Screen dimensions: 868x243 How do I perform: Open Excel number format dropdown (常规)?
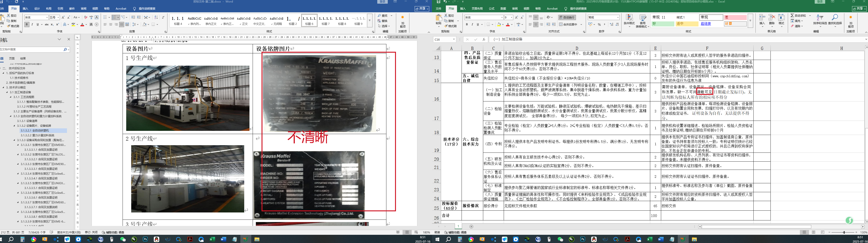pos(618,17)
